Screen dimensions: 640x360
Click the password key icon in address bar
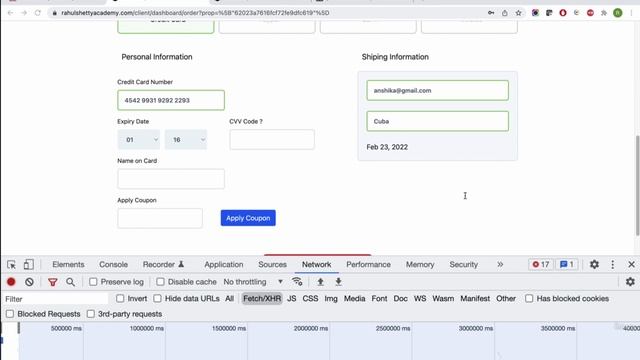pyautogui.click(x=491, y=13)
